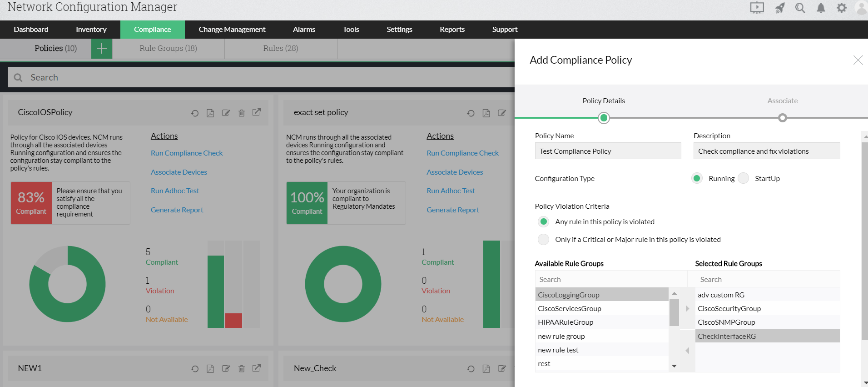
Task: Select the Running configuration type radio
Action: tap(697, 178)
